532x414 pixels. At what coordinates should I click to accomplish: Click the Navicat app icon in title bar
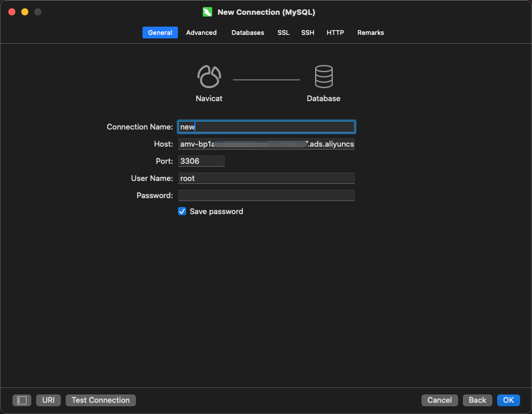[x=207, y=12]
